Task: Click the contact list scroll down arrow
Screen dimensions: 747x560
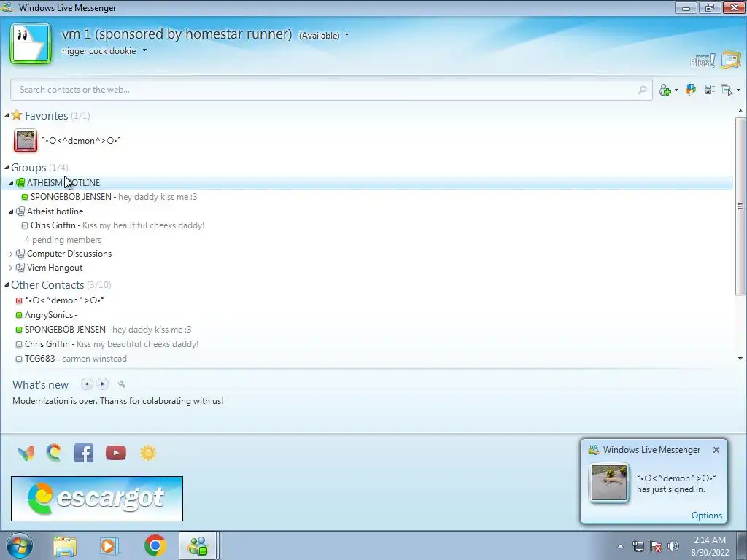Action: [x=740, y=359]
